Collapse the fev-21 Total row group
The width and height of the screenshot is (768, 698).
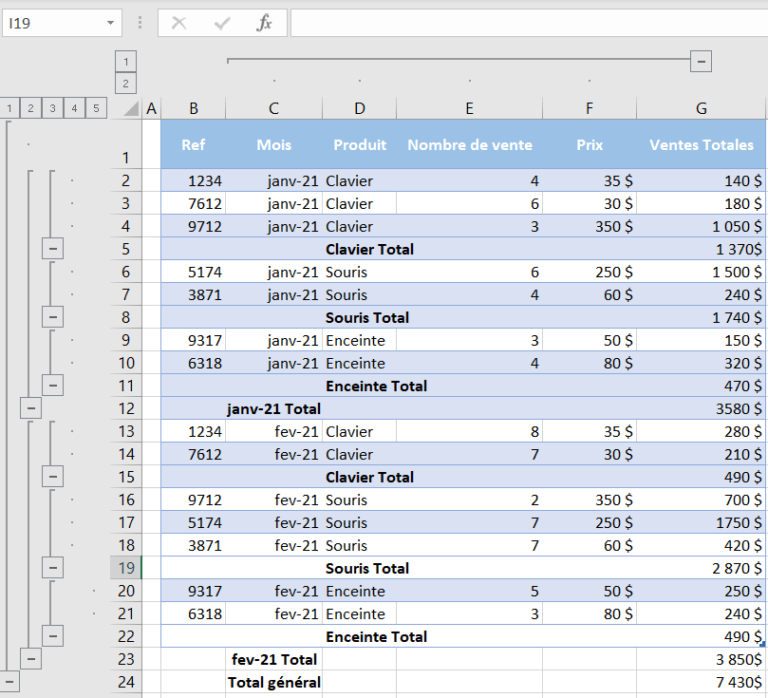coord(31,659)
